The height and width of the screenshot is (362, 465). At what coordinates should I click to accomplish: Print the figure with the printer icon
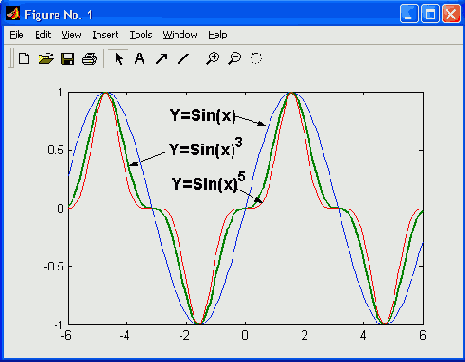[x=89, y=59]
